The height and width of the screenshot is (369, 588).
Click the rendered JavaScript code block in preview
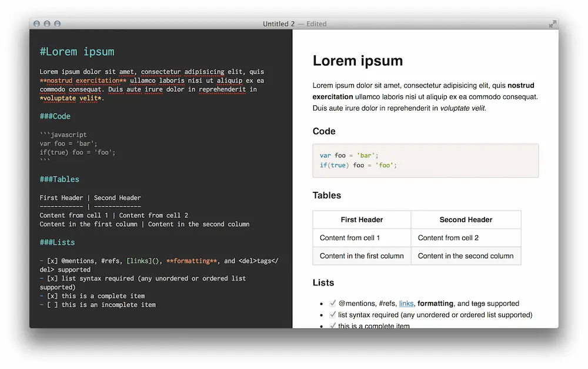coord(425,161)
